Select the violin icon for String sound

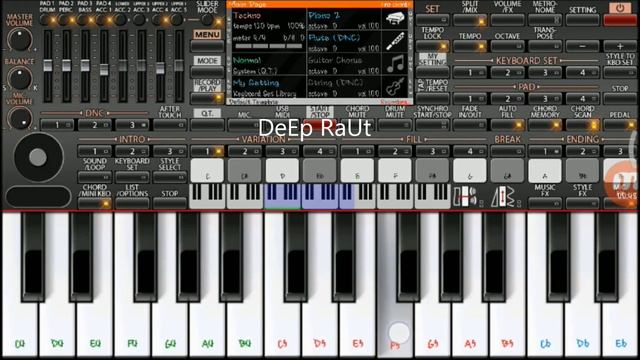(x=395, y=86)
